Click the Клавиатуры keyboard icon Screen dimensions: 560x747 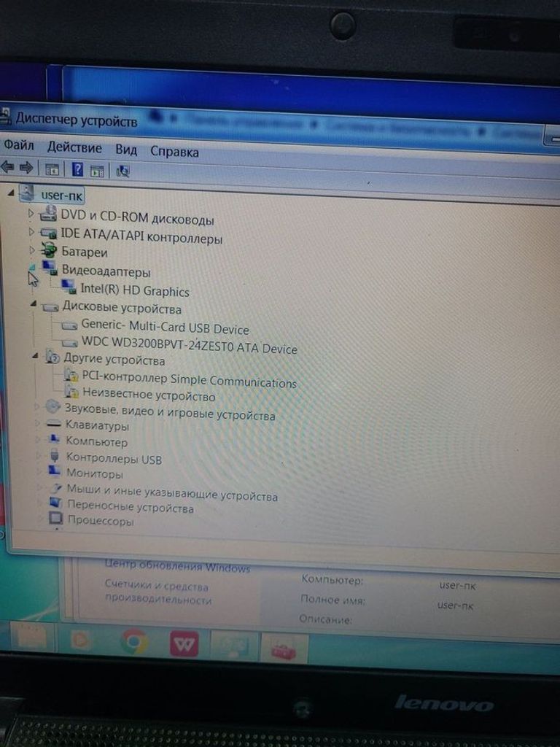click(x=54, y=424)
